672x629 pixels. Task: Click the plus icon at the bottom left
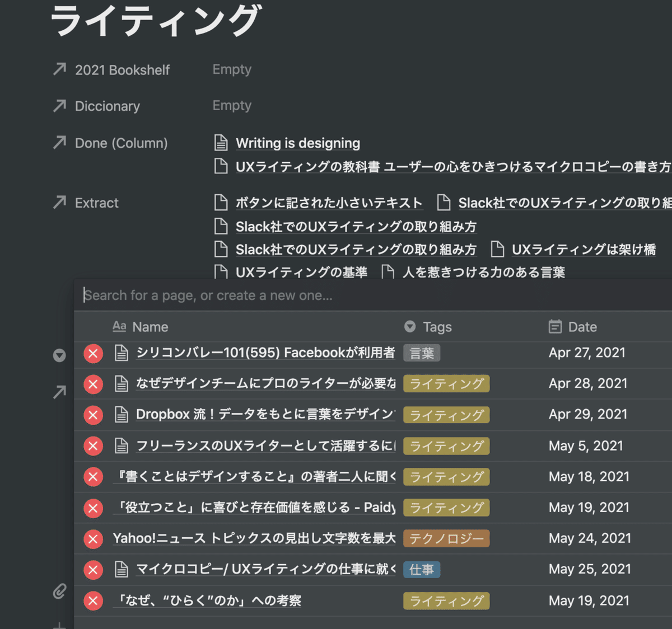point(59,626)
